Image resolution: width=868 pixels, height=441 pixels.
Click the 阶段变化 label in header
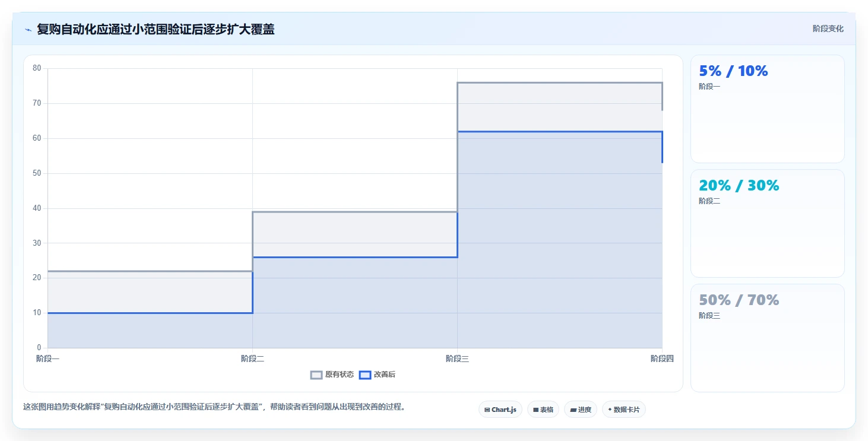[828, 29]
